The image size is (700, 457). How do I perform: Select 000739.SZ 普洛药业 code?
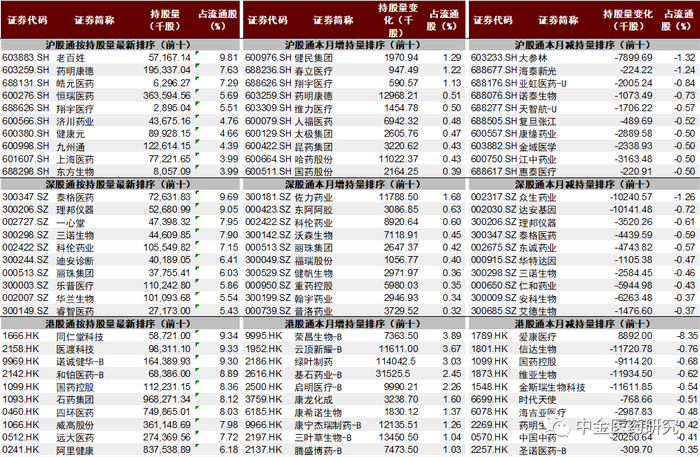pyautogui.click(x=268, y=311)
